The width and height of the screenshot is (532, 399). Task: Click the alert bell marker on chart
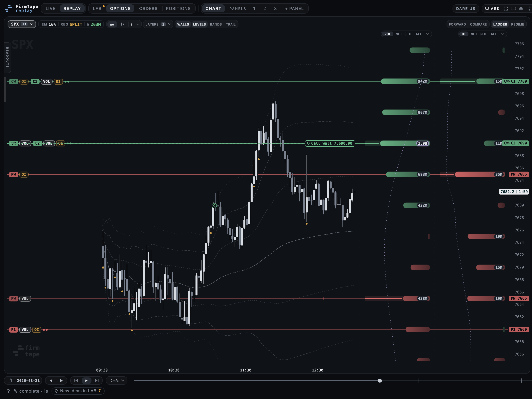coord(214,206)
